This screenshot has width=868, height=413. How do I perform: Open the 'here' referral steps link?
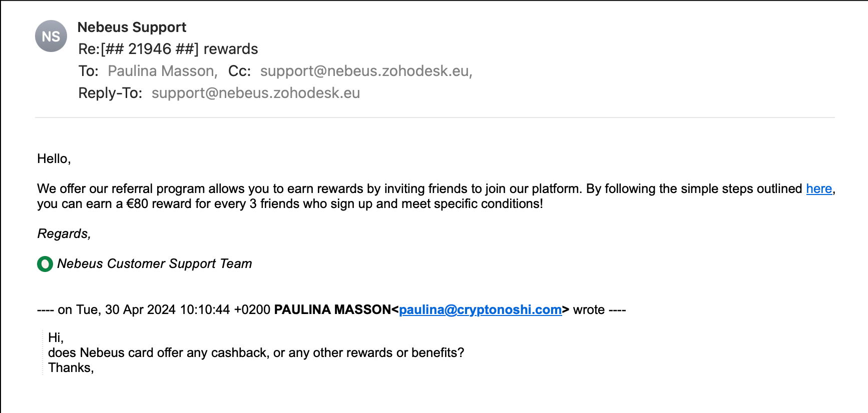(819, 188)
